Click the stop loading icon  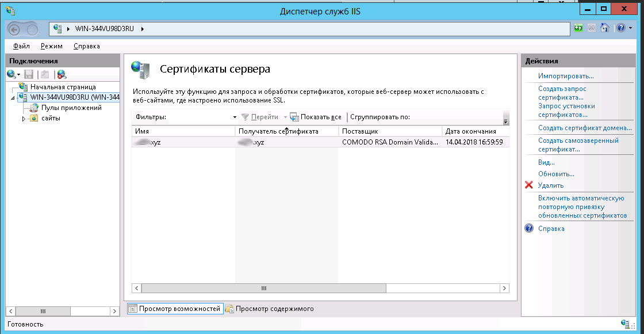(592, 28)
